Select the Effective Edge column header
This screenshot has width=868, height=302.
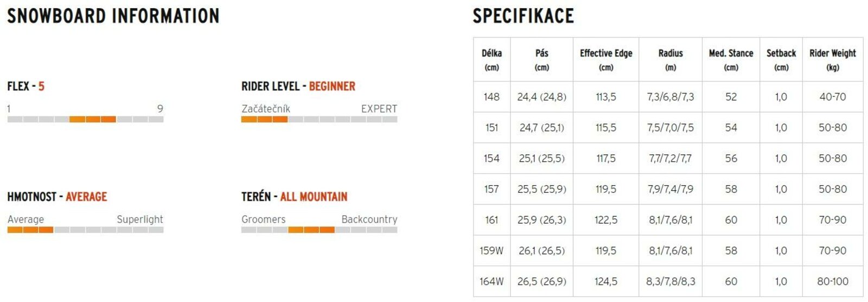606,60
